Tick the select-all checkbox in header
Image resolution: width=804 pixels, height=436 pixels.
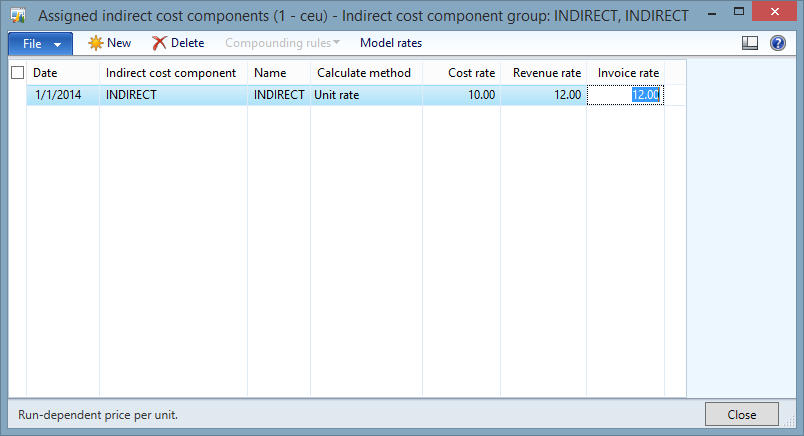coord(17,73)
